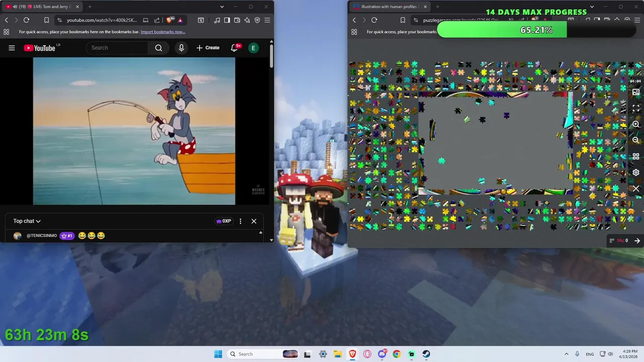This screenshot has height=362, width=644.
Task: Click Import bookmarks now link
Action: [x=163, y=32]
